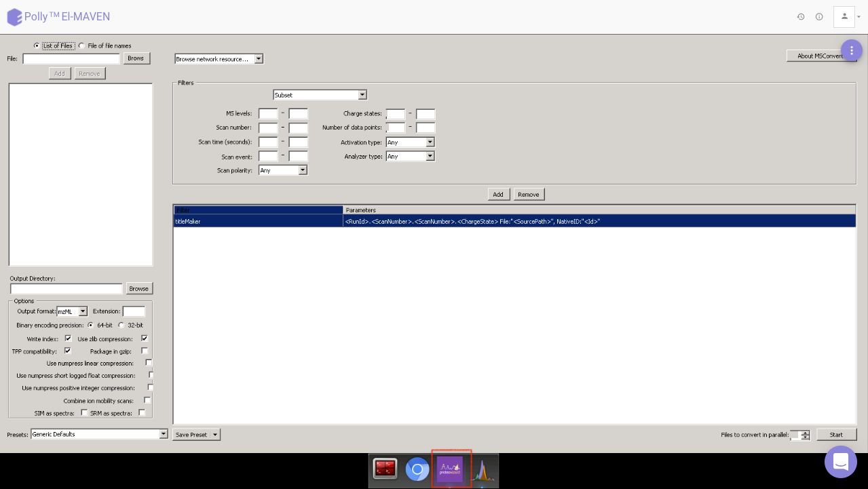Click Browse for output directory
Viewport: 868px width, 489px height.
[139, 288]
